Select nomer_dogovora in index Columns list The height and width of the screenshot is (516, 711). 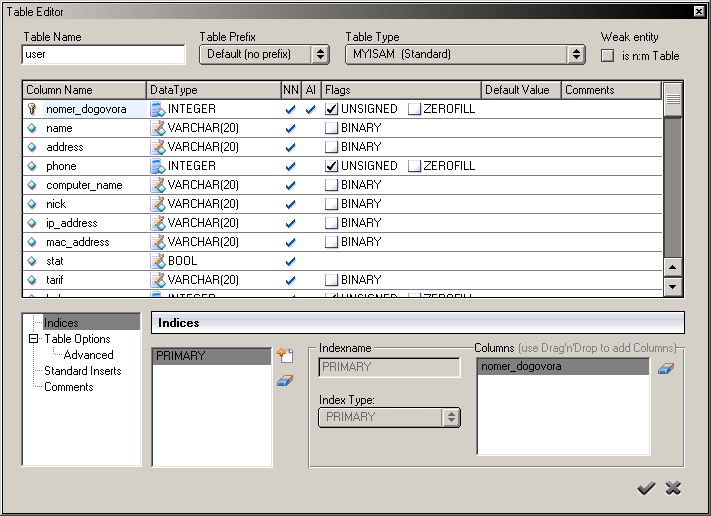[563, 366]
